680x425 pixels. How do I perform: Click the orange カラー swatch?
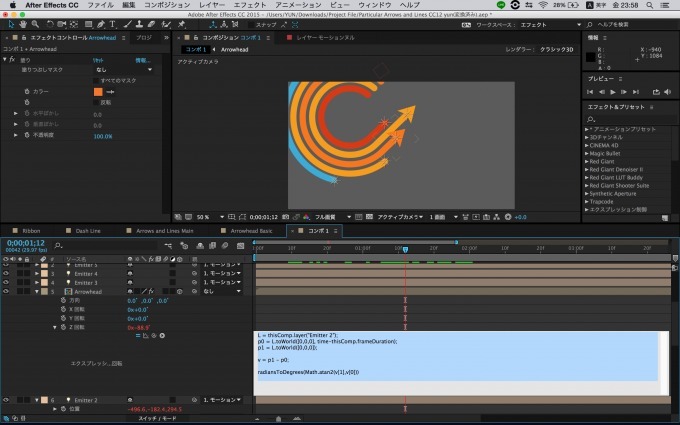point(97,91)
